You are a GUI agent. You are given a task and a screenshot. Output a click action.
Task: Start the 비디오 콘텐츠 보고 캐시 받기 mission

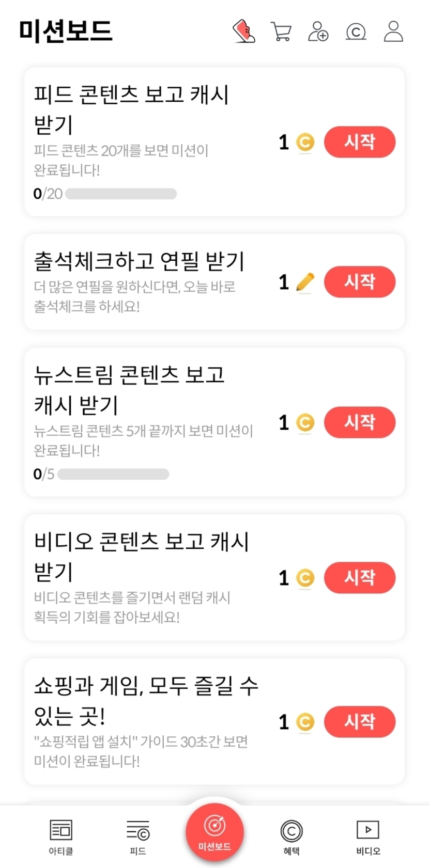[360, 577]
